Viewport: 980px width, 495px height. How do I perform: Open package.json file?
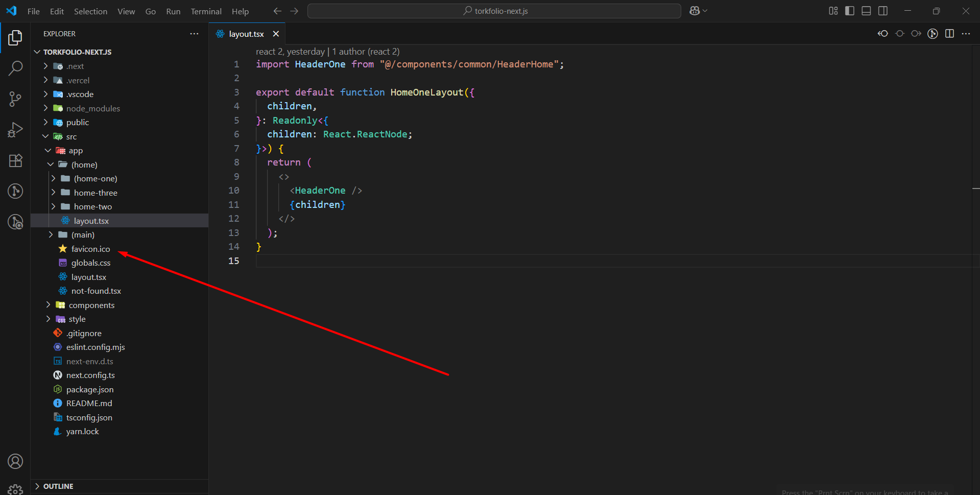(119, 389)
